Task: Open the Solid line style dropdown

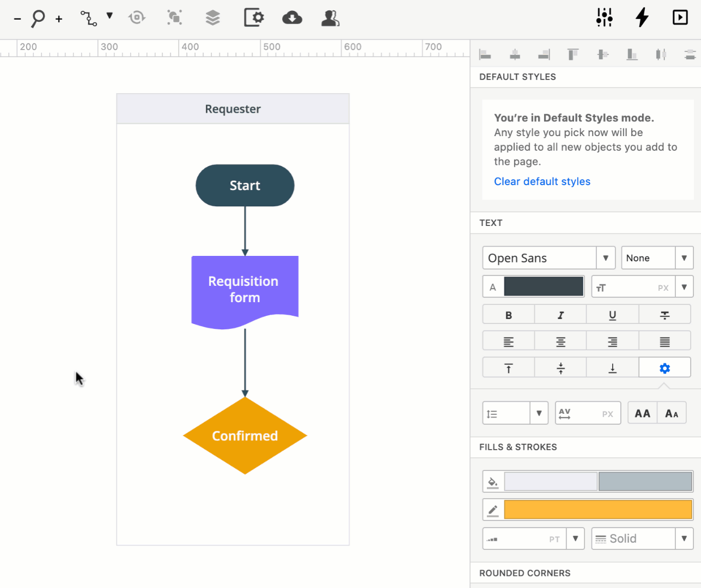Action: pos(685,538)
